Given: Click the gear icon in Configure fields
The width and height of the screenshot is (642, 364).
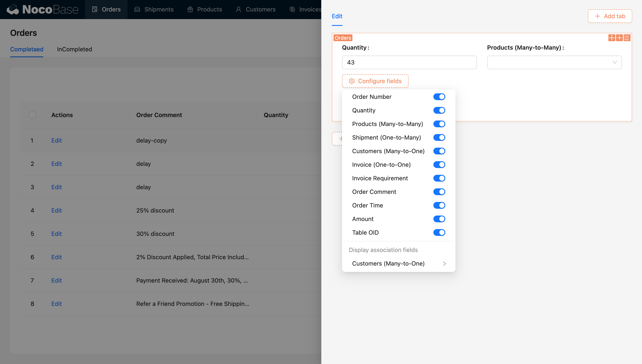Looking at the screenshot, I should (352, 81).
